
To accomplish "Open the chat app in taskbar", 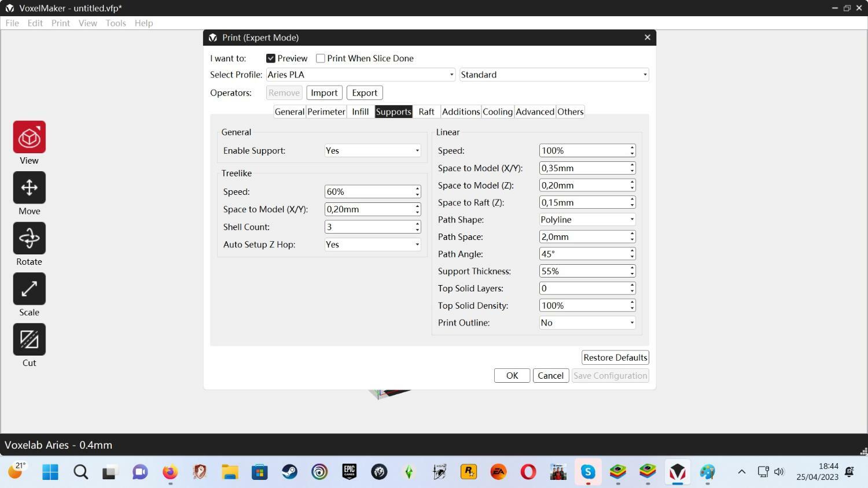I will (140, 472).
